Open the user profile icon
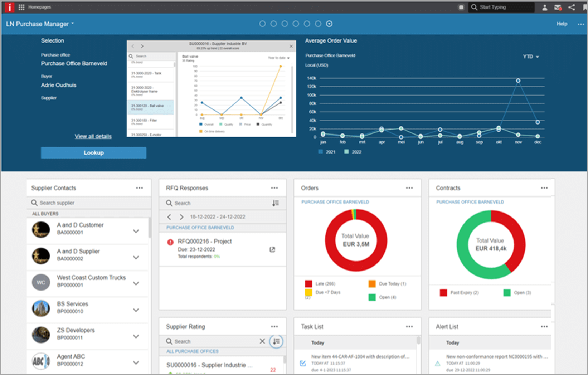The height and width of the screenshot is (375, 588). pyautogui.click(x=544, y=7)
